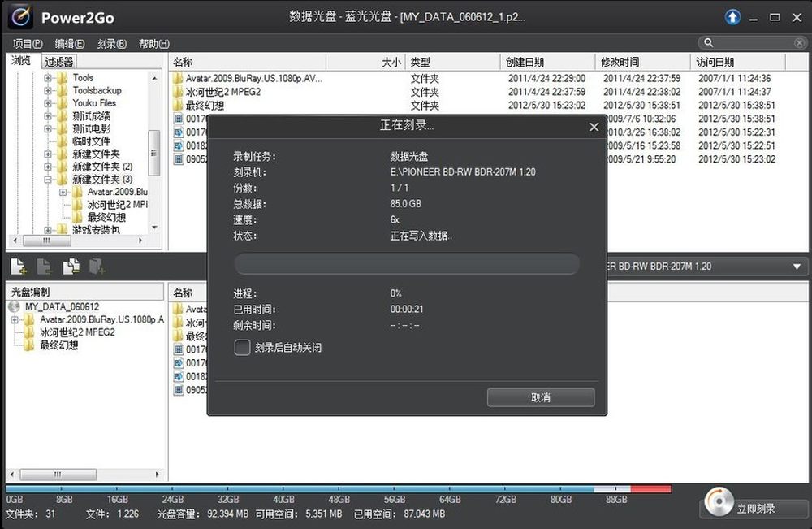
Task: Click the disc icon beside MY_DATA_060612
Action: point(14,306)
